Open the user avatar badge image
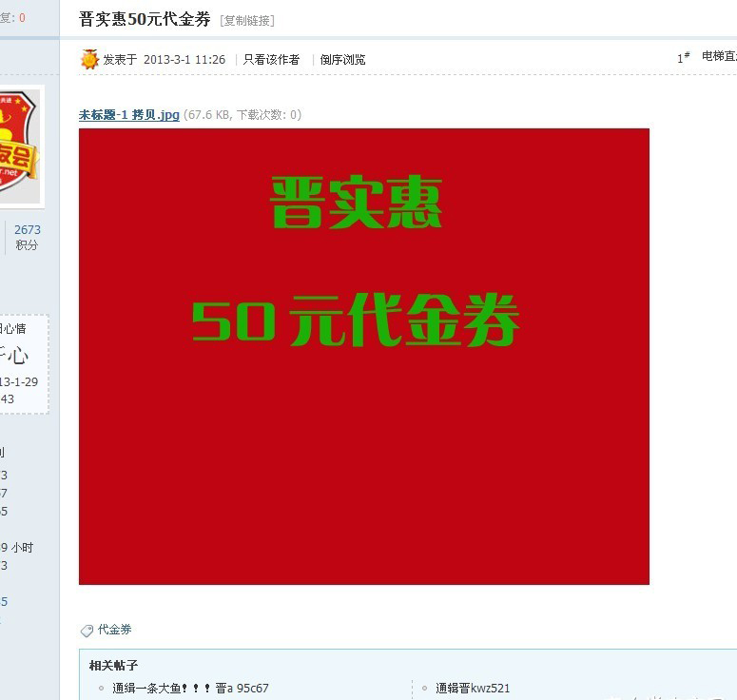Viewport: 737px width, 700px height. pyautogui.click(x=20, y=146)
